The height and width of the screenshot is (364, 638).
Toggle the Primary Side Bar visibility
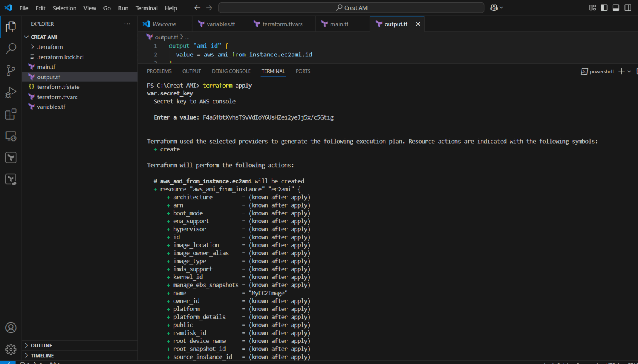[x=604, y=7]
